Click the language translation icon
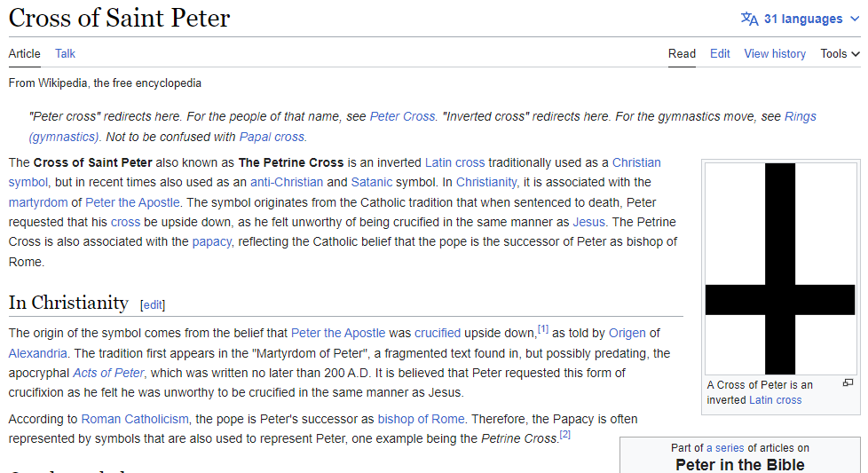Screen dimensions: 868x473 750,19
